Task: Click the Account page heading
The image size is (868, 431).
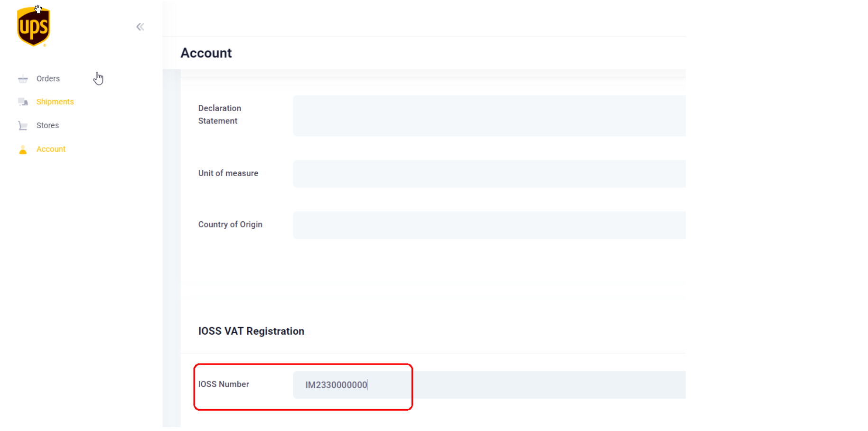Action: [x=206, y=53]
